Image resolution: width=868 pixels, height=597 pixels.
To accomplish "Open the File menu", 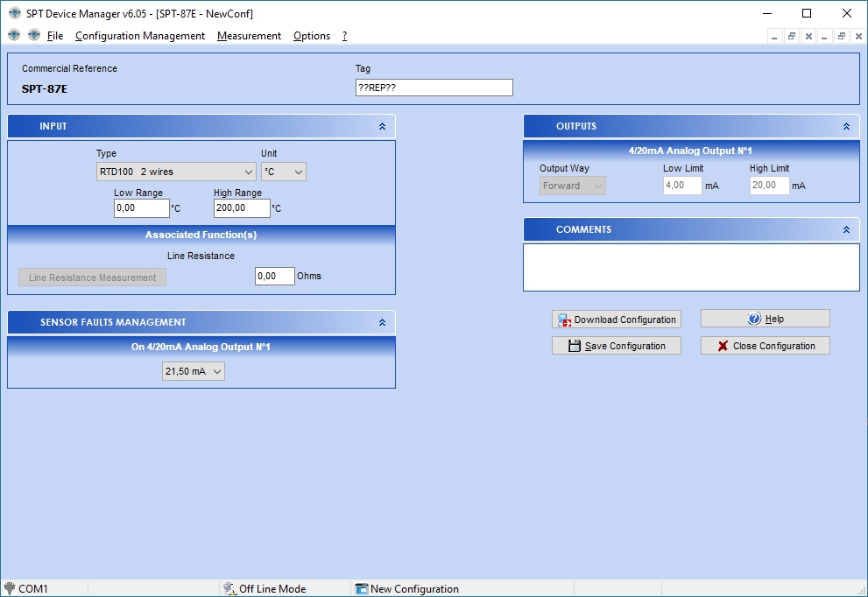I will [x=55, y=36].
